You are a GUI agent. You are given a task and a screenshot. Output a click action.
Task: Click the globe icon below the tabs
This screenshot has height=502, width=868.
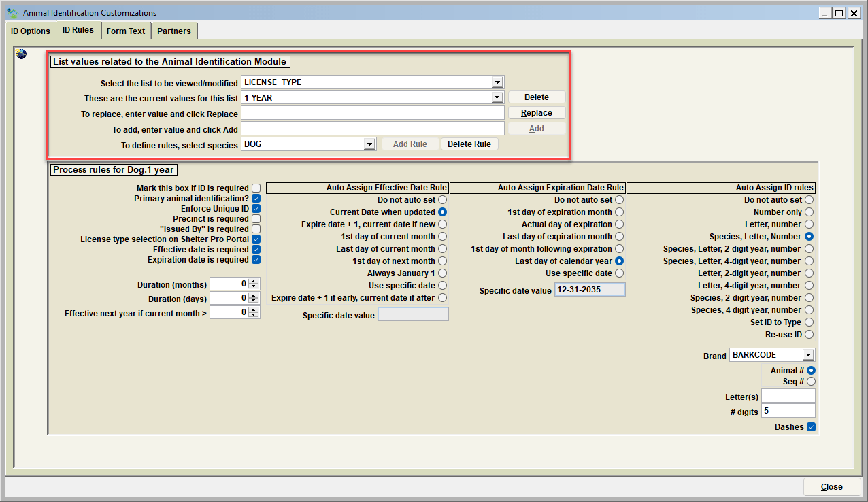(x=22, y=54)
